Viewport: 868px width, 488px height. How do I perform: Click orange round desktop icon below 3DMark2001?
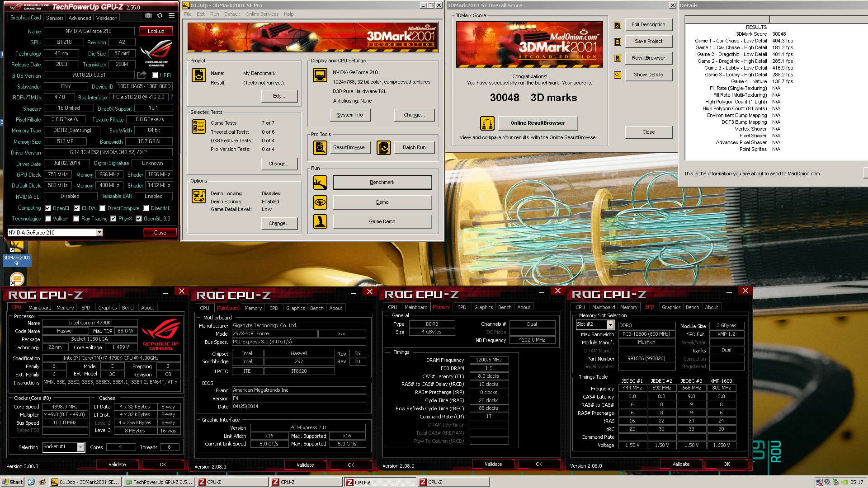[17, 279]
